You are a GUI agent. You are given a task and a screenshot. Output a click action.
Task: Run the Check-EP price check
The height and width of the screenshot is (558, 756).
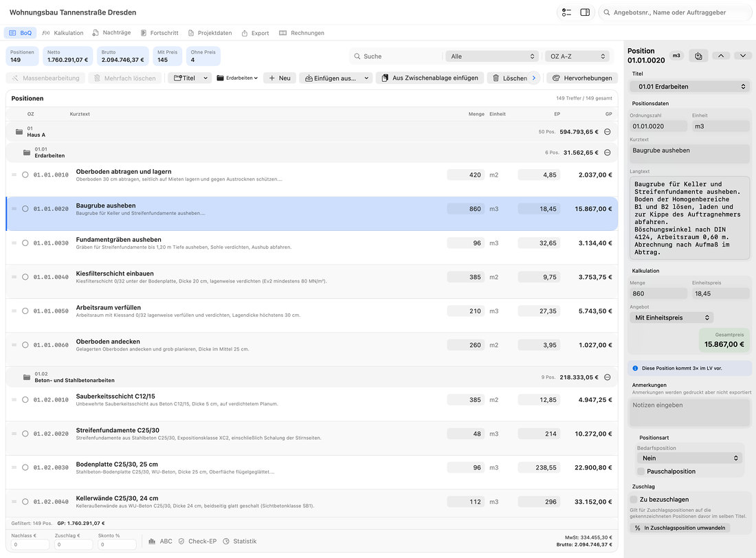pos(197,541)
